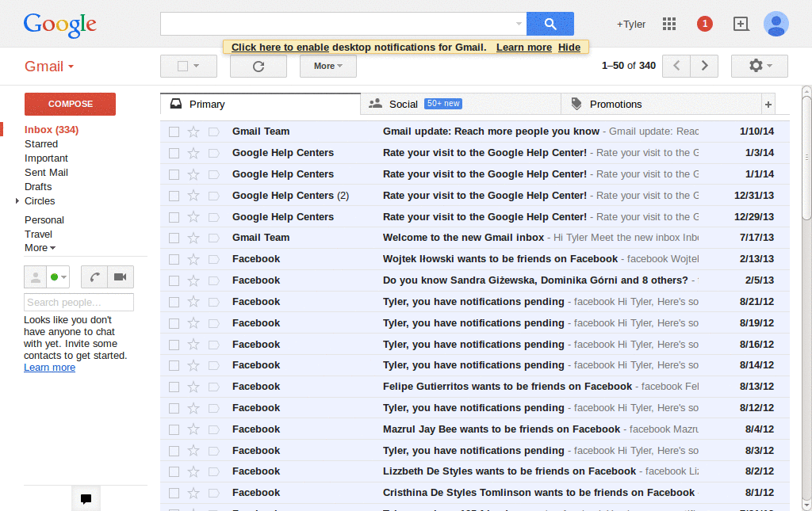This screenshot has width=812, height=511.
Task: Select the Facebook 8/16/12 email checkbox
Action: point(174,345)
